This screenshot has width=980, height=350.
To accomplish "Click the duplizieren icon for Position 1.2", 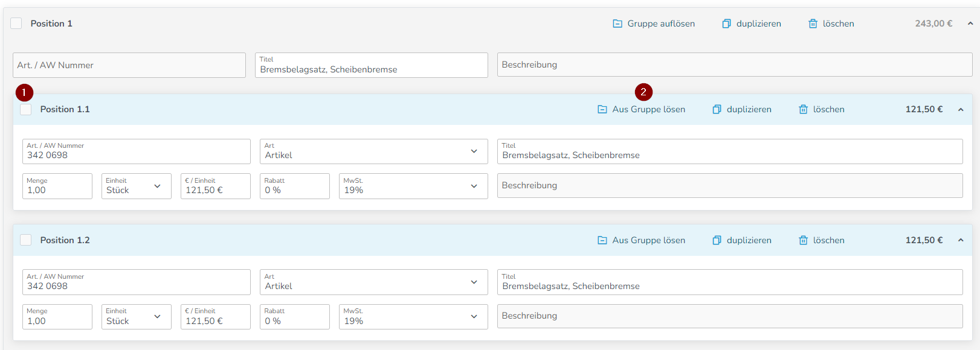I will 717,240.
